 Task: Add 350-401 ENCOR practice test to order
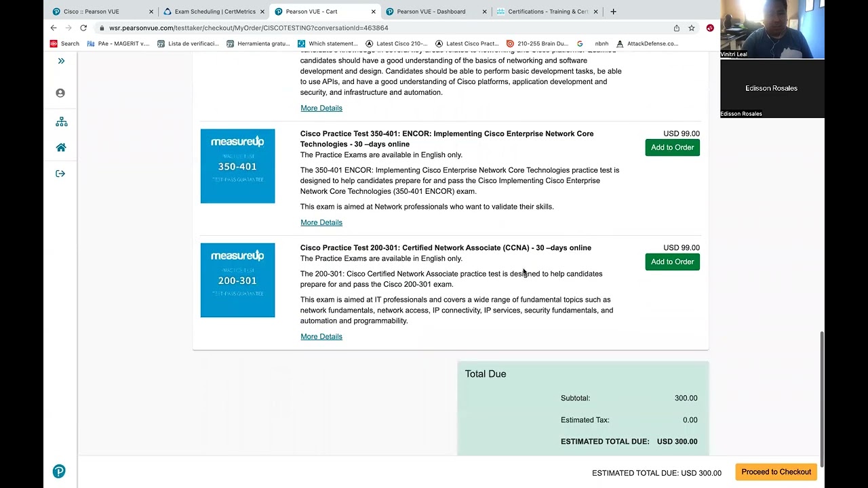coord(673,148)
